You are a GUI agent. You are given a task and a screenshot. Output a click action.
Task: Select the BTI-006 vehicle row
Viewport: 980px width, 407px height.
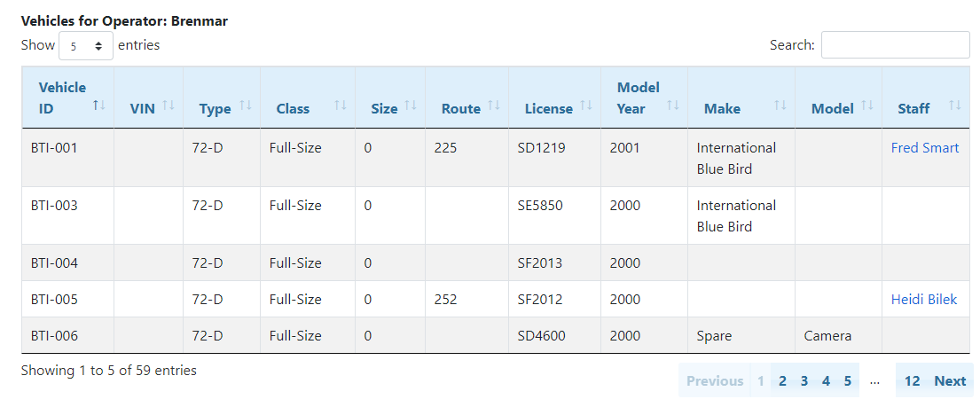pyautogui.click(x=55, y=336)
